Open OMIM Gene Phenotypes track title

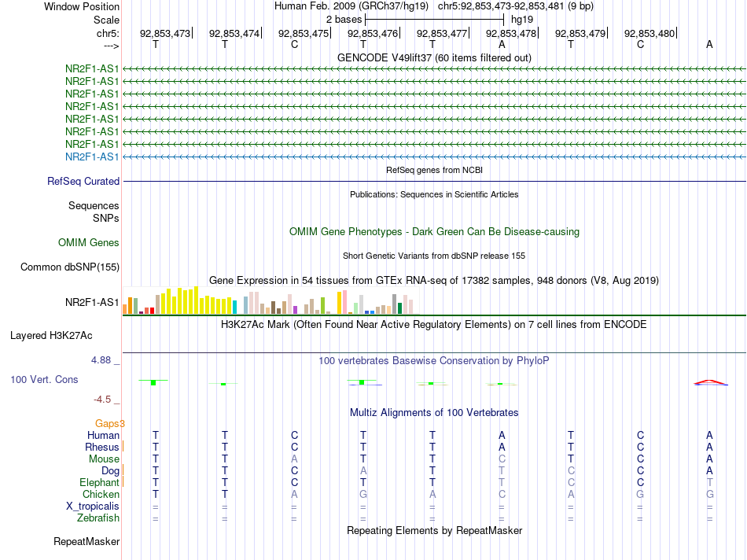point(434,231)
